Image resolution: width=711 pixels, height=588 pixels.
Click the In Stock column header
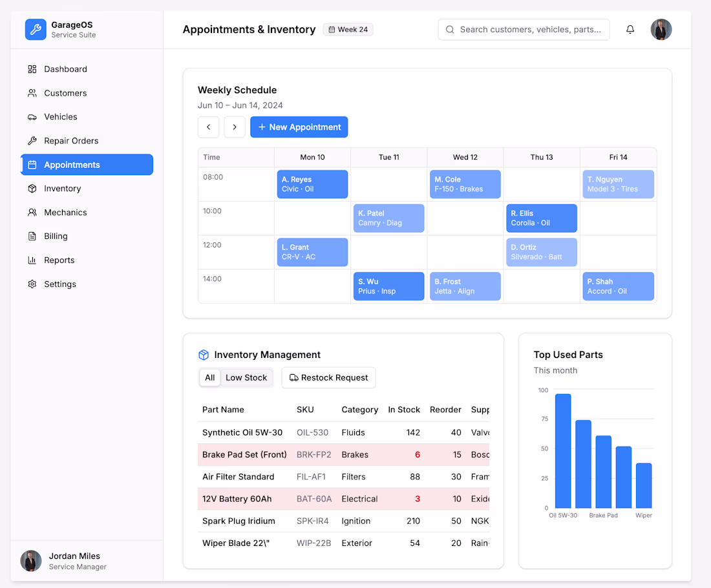(404, 410)
